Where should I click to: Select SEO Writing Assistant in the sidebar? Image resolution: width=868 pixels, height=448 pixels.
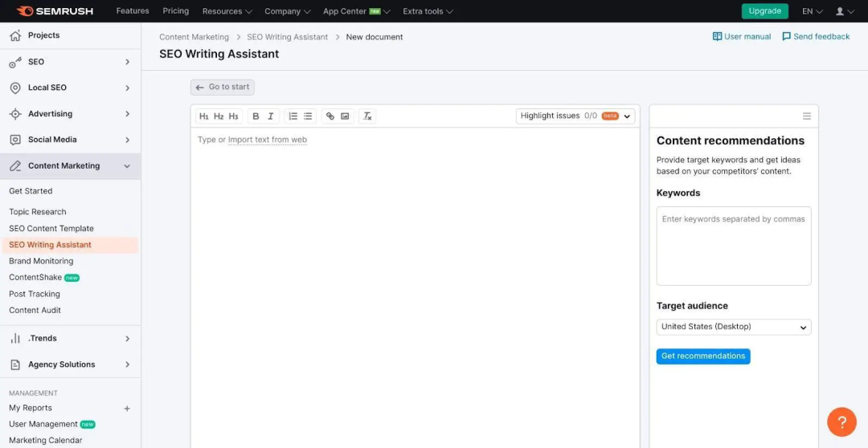70,245
